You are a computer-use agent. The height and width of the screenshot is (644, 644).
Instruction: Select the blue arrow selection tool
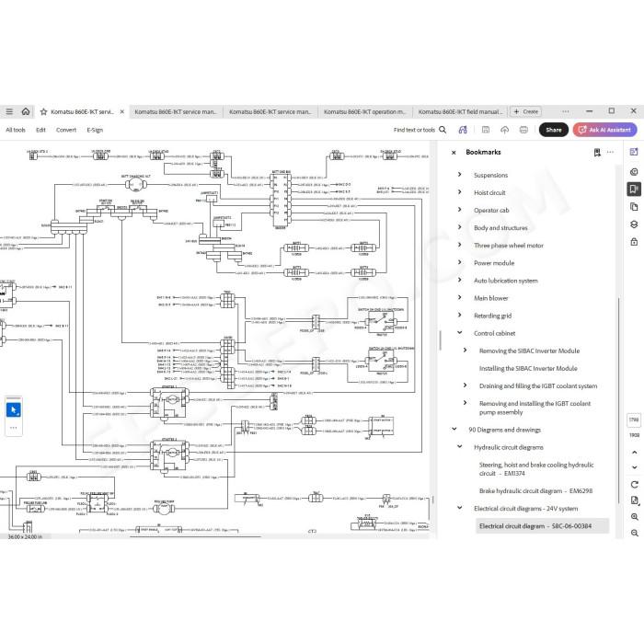(x=14, y=410)
